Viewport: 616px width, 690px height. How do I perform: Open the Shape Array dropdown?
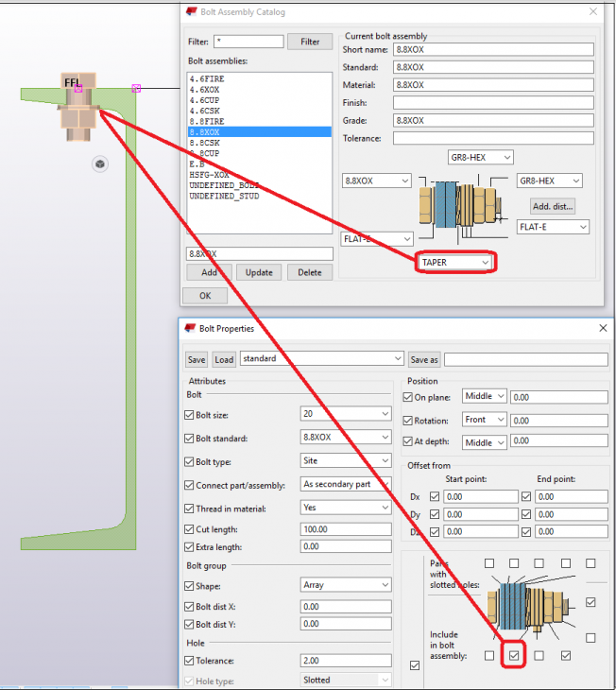(x=346, y=585)
